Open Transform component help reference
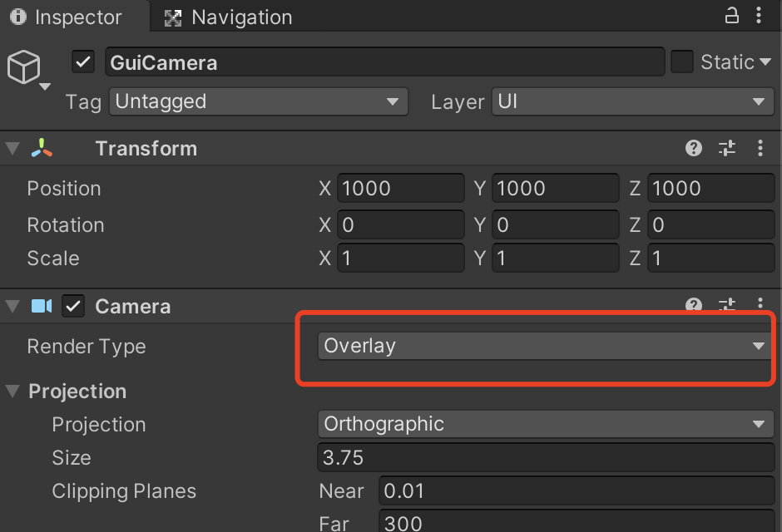782x532 pixels. tap(693, 148)
